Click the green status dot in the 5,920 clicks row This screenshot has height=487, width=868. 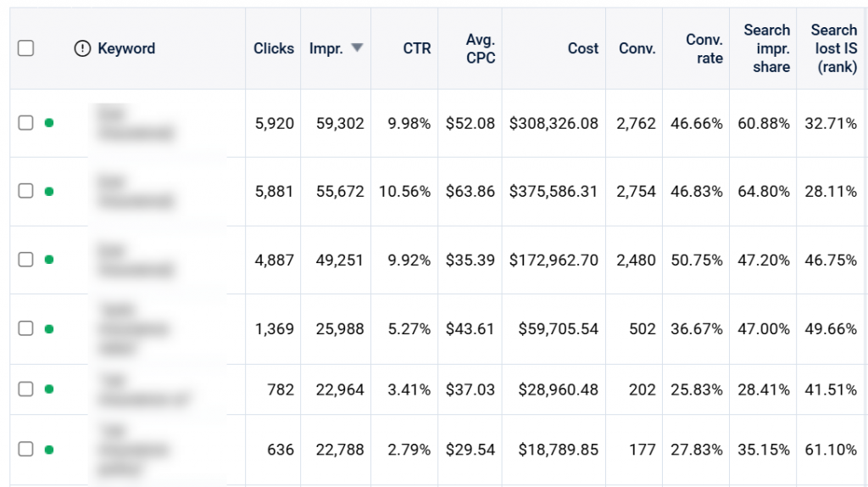(x=49, y=123)
